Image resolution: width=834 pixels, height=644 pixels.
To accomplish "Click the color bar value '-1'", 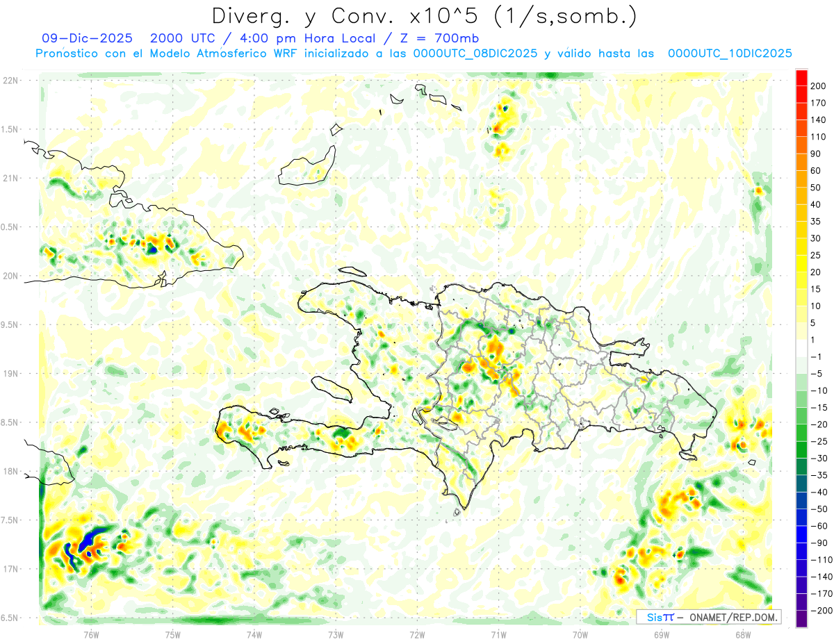I will pos(817,357).
